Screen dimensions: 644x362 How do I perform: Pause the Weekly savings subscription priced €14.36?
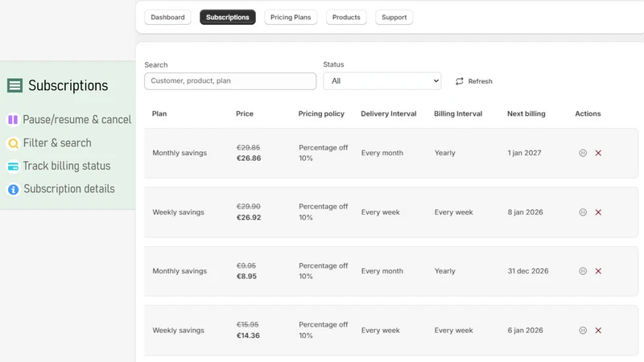point(583,331)
